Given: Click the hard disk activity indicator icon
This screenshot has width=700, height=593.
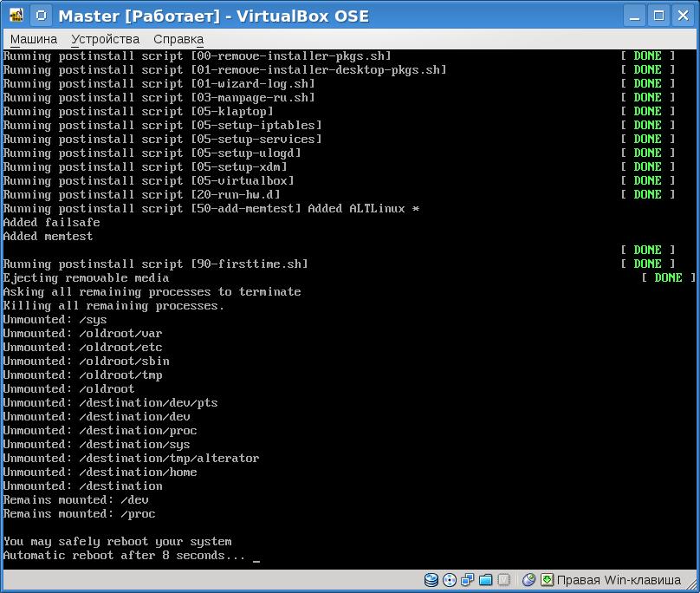Looking at the screenshot, I should click(x=431, y=580).
